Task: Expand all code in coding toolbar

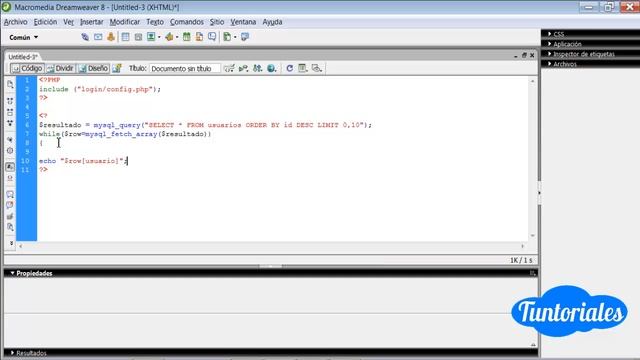Action: pos(10,123)
